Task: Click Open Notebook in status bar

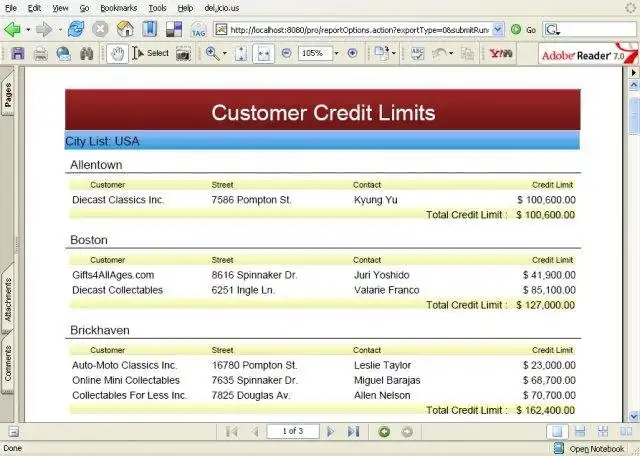Action: pos(589,448)
